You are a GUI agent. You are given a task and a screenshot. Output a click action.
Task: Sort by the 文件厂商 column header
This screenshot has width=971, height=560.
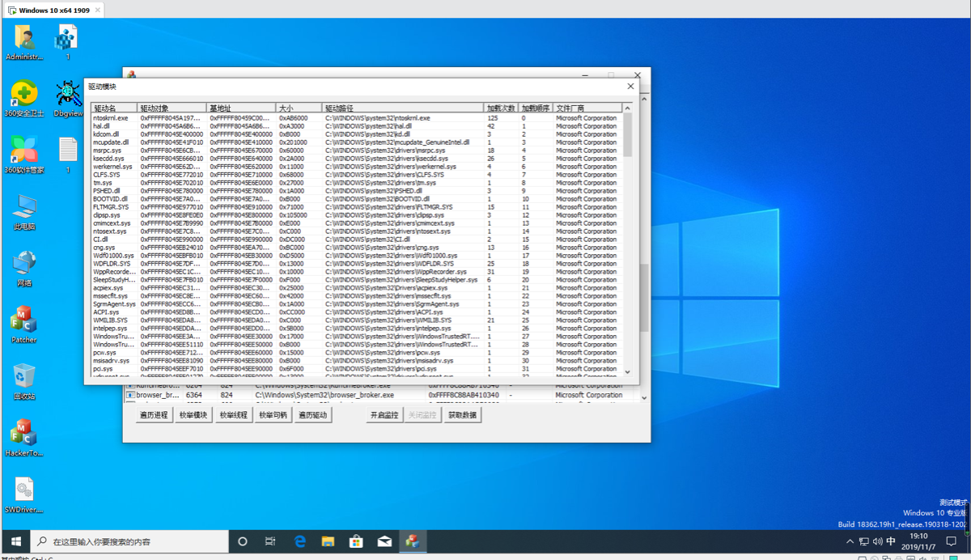tap(587, 108)
